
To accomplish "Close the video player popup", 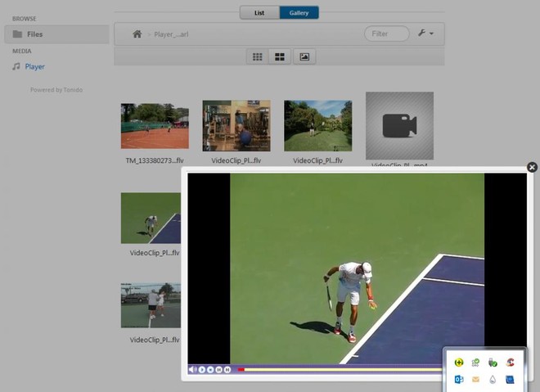I will [532, 167].
